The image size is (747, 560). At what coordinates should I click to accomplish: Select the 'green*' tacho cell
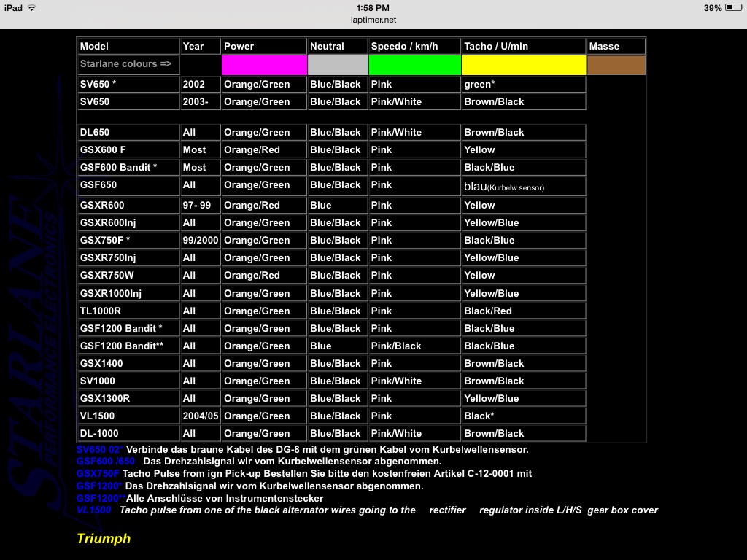point(524,85)
